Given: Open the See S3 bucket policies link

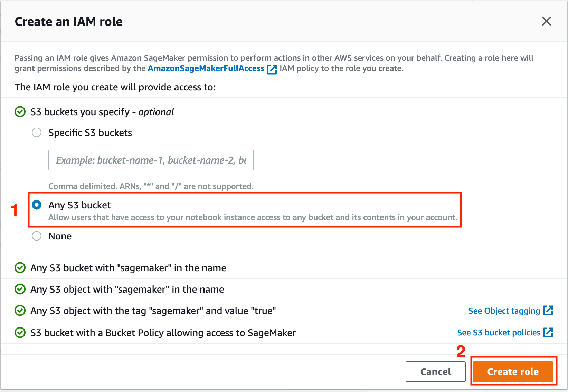Looking at the screenshot, I should pos(499,333).
